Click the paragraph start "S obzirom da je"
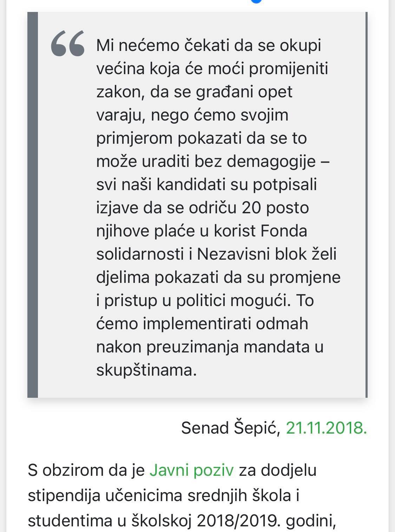395x532 pixels. (86, 470)
